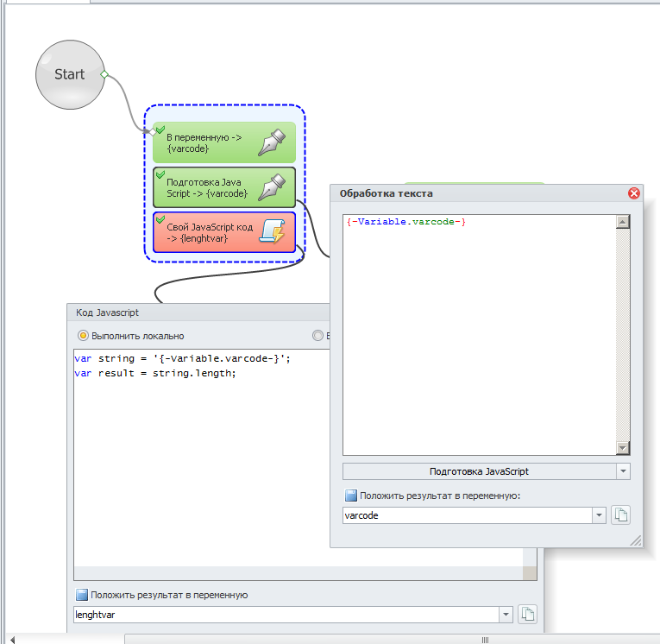The image size is (660, 644).
Task: Click the copy icon next to lenghtvar field
Action: coord(526,615)
